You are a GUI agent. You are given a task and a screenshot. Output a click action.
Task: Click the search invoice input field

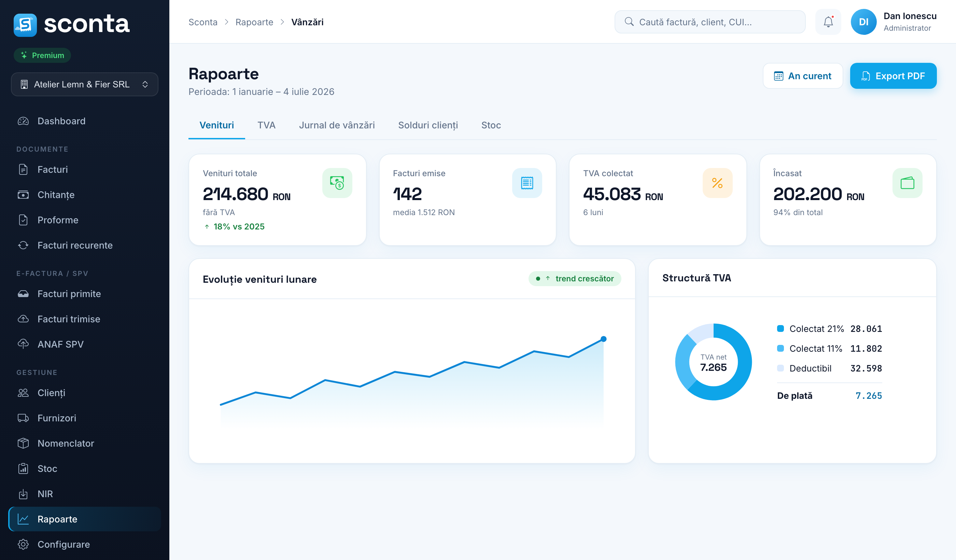pos(710,22)
